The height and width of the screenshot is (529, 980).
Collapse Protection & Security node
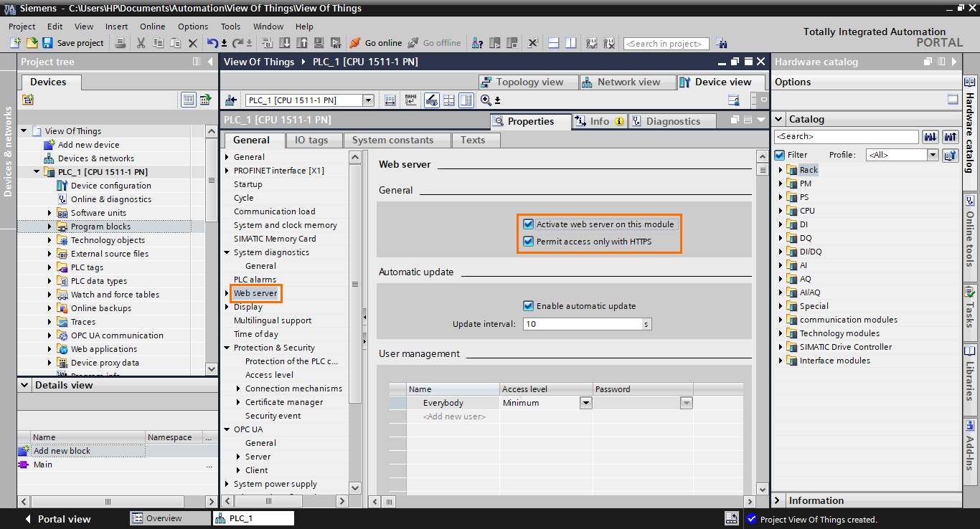click(x=227, y=348)
